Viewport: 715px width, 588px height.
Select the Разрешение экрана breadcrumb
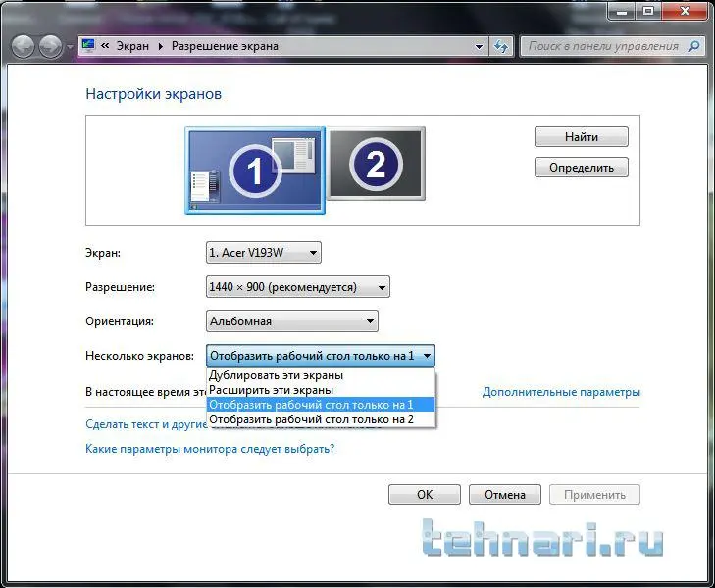click(x=225, y=46)
